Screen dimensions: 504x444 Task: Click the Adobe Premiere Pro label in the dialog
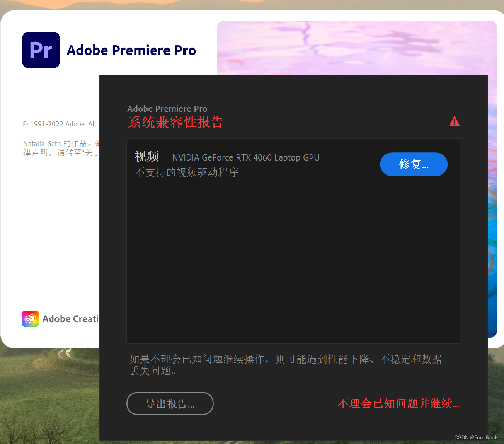pos(167,109)
